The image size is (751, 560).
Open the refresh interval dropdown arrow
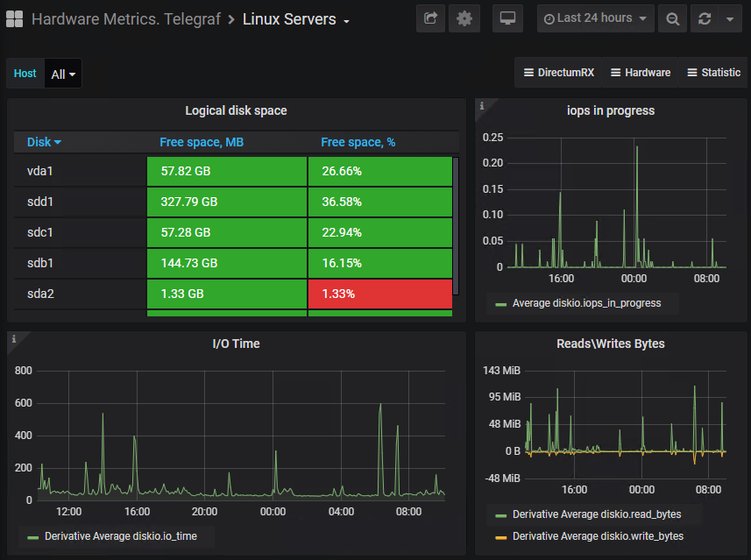(x=730, y=18)
